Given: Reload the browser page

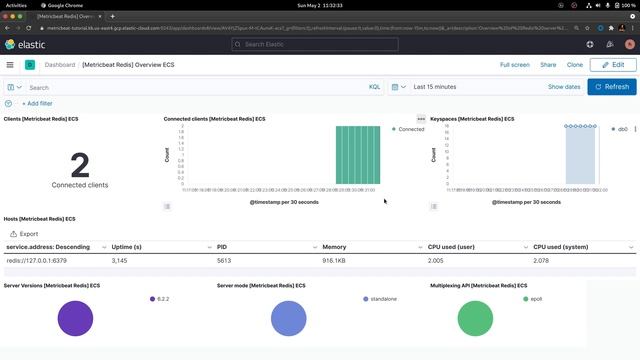Looking at the screenshot, I should [29, 28].
